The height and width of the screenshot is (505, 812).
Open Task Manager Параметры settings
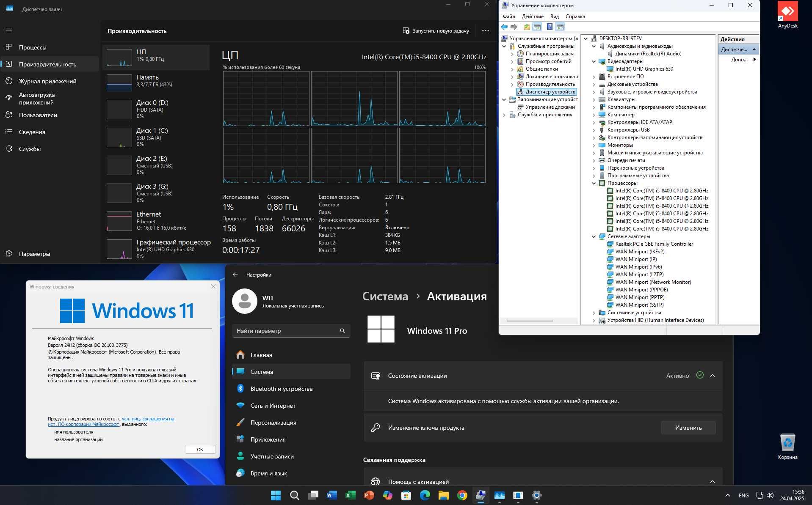pos(49,254)
